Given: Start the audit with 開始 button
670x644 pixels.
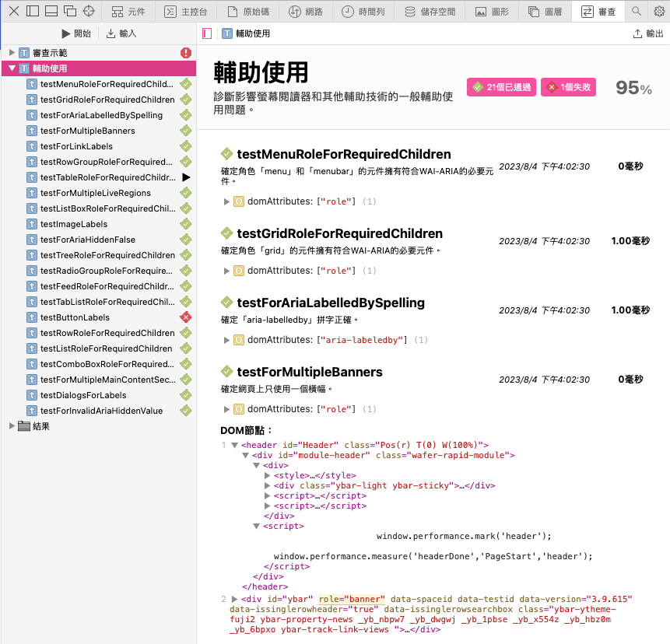Looking at the screenshot, I should [76, 33].
